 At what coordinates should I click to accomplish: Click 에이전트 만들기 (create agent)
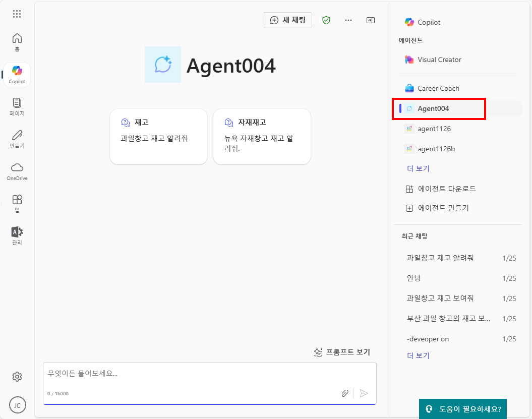(x=437, y=208)
